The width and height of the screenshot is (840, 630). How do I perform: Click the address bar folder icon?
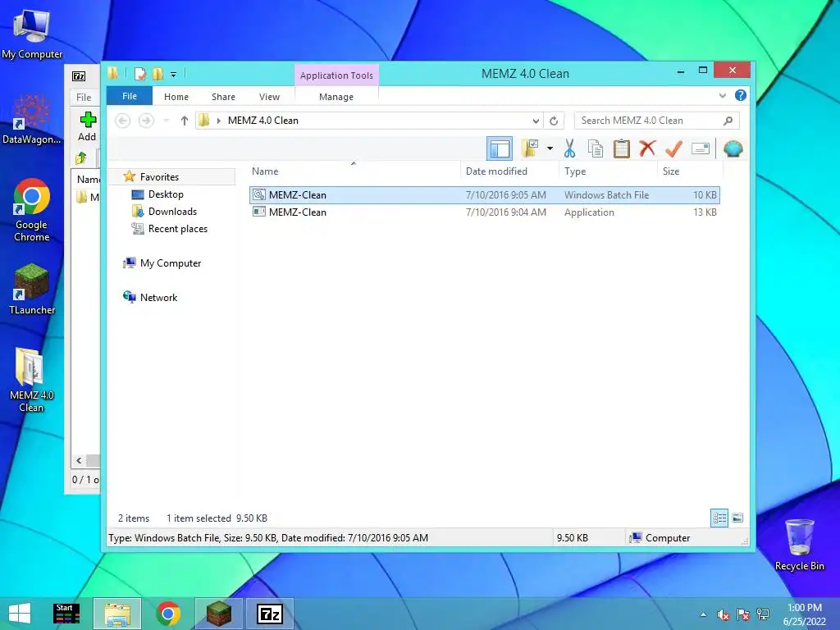point(204,121)
